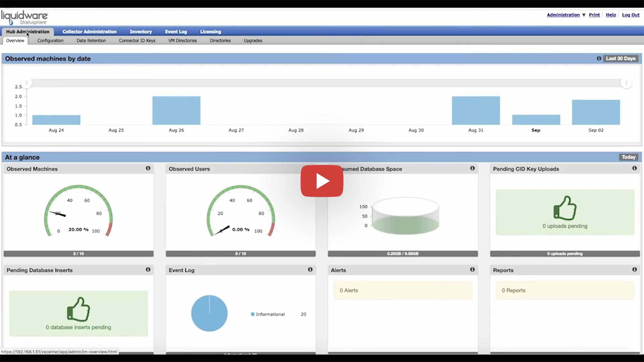
Task: Open VM Directories subtab
Action: pyautogui.click(x=182, y=41)
